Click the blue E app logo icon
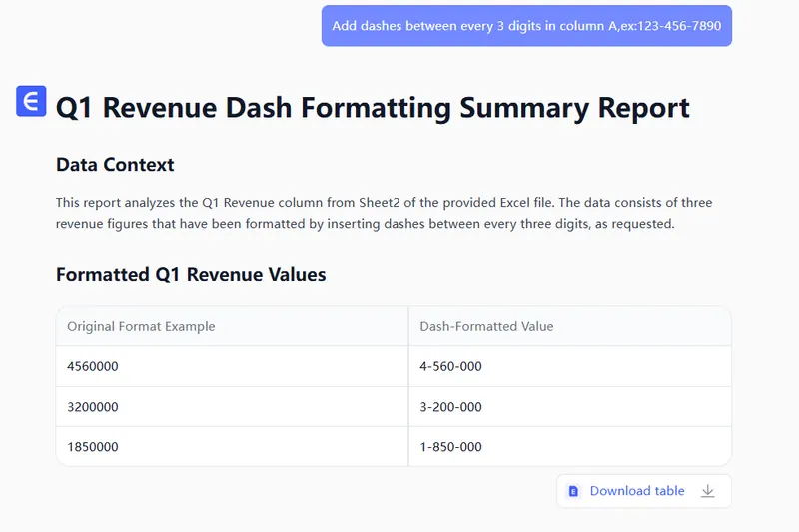The height and width of the screenshot is (532, 799). click(x=32, y=101)
